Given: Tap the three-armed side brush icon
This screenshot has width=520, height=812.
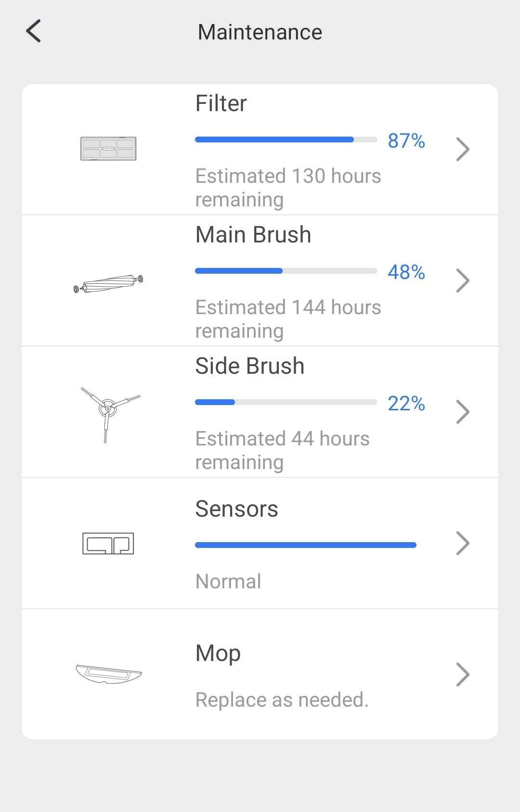Looking at the screenshot, I should (x=109, y=414).
